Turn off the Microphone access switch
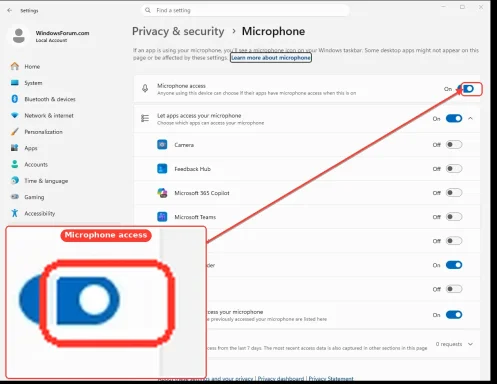This screenshot has width=497, height=384. (466, 89)
